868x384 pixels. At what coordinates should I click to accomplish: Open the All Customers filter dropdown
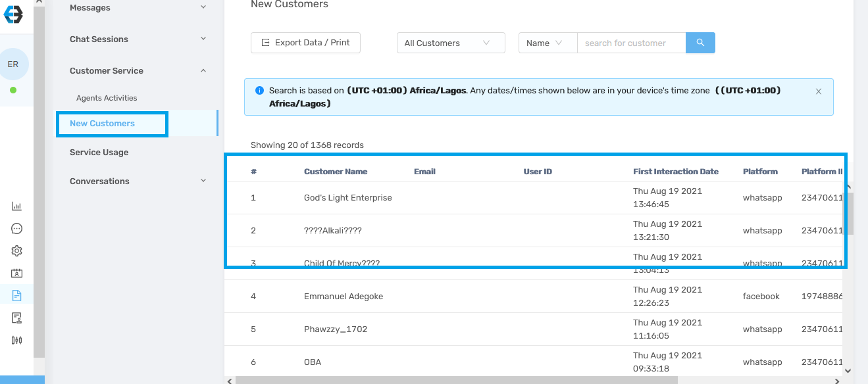451,43
